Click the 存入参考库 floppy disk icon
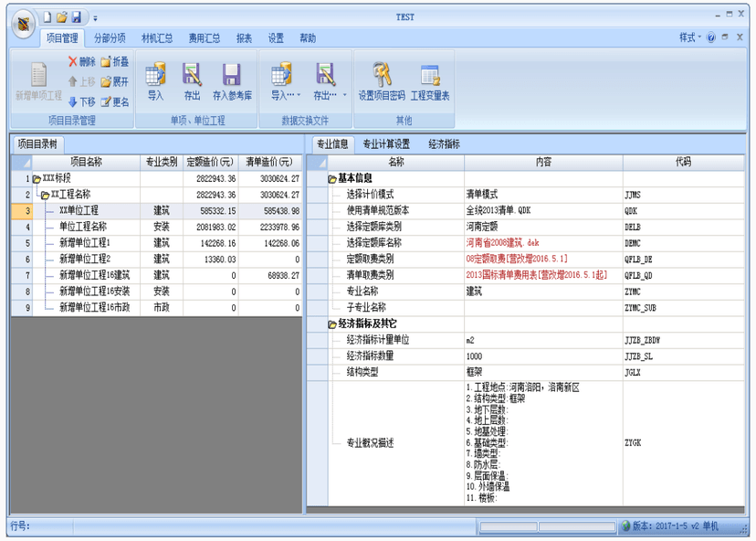 (x=231, y=75)
